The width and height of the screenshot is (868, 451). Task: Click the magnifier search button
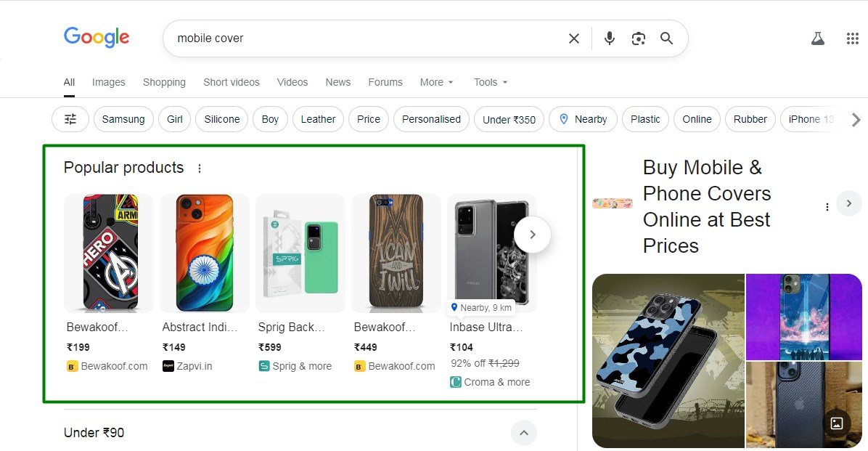coord(667,38)
